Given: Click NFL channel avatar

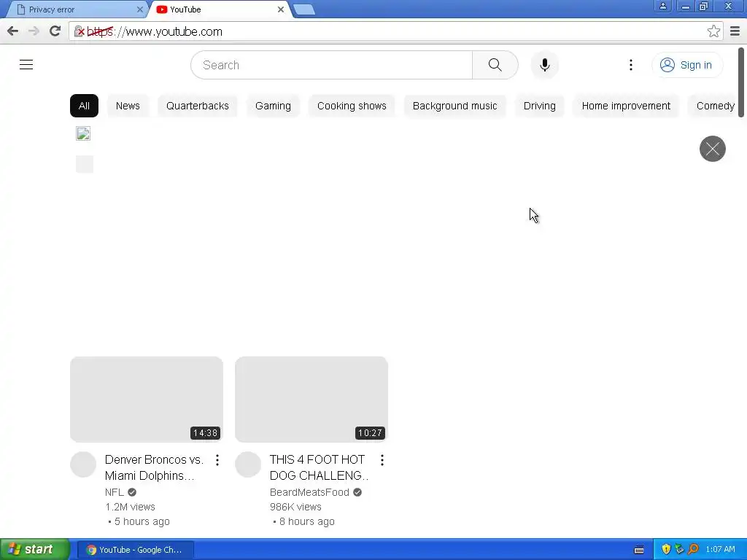Looking at the screenshot, I should pos(83,464).
